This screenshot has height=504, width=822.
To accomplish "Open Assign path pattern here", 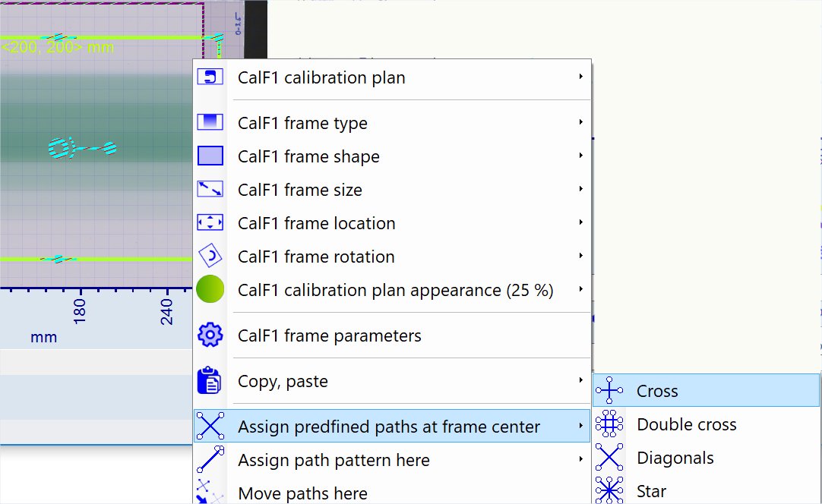I will (334, 460).
